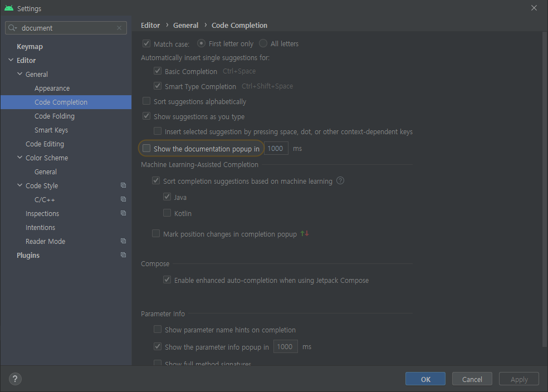
Task: Disable Smart Type Completion
Action: 158,86
